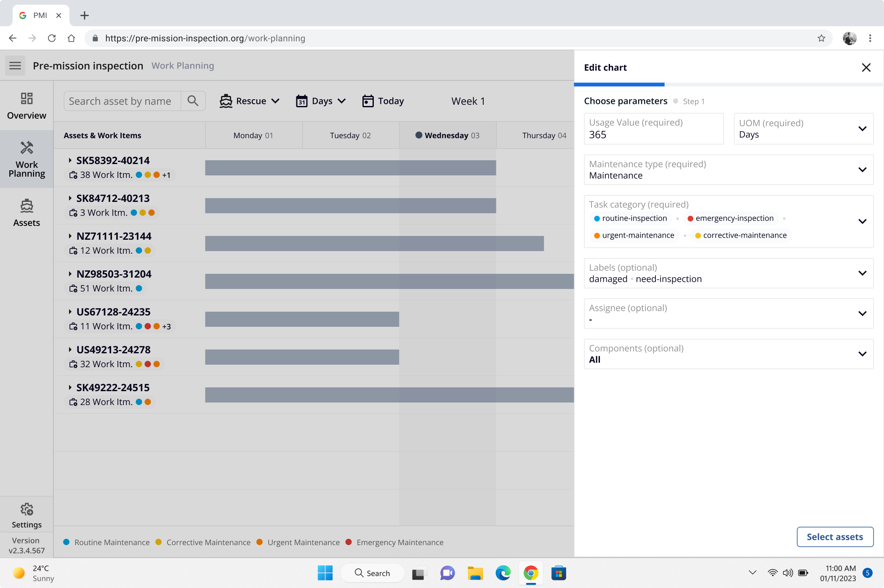Close the Edit chart panel

point(866,68)
